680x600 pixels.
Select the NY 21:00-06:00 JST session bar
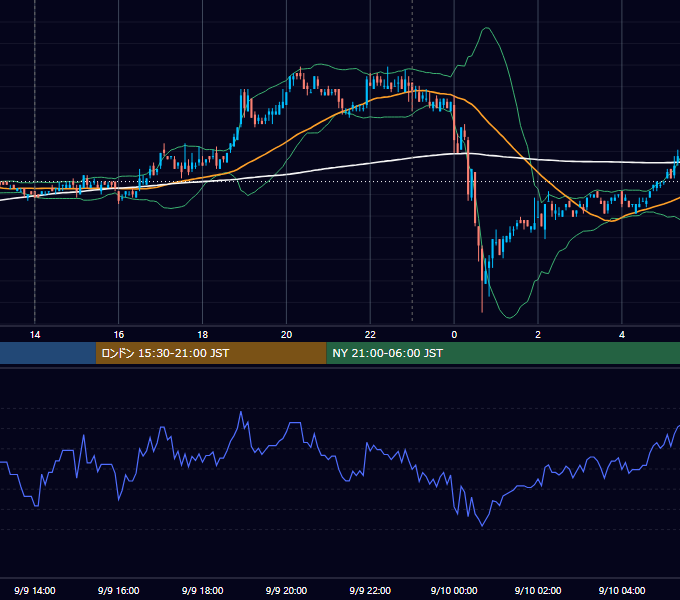(503, 353)
